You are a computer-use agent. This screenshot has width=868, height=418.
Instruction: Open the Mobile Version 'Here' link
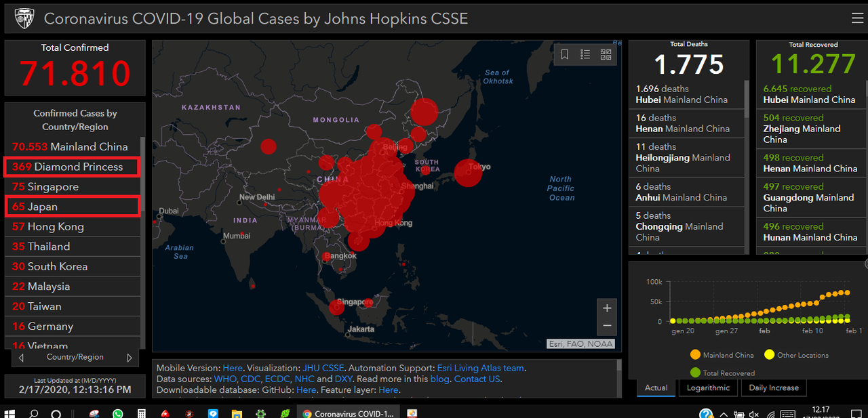(232, 368)
